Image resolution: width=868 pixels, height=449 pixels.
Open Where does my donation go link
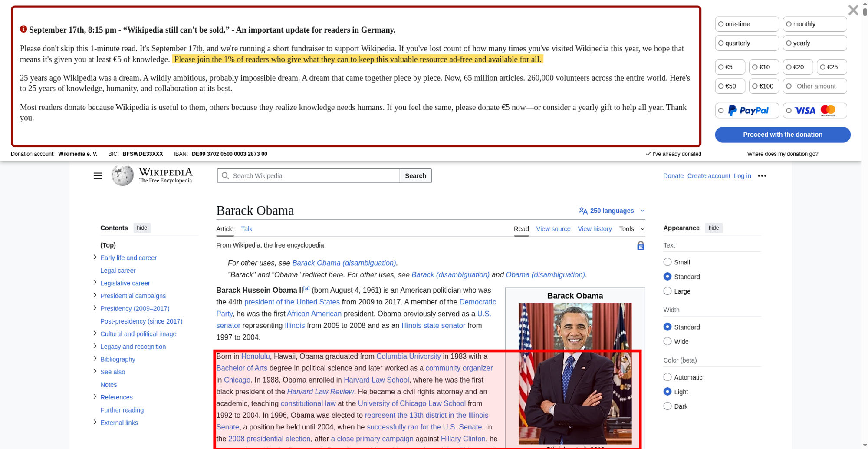coord(783,154)
